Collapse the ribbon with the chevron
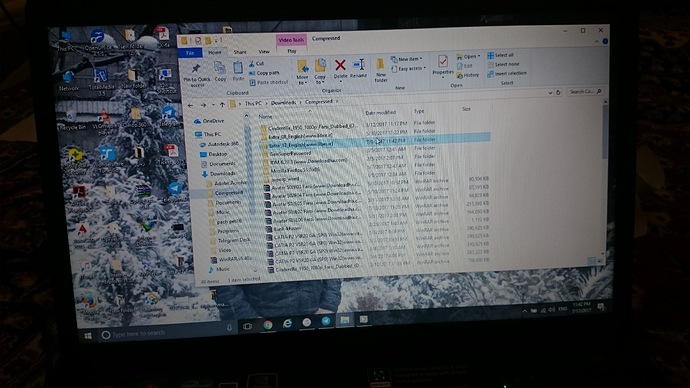This screenshot has width=690, height=388. coord(597,41)
